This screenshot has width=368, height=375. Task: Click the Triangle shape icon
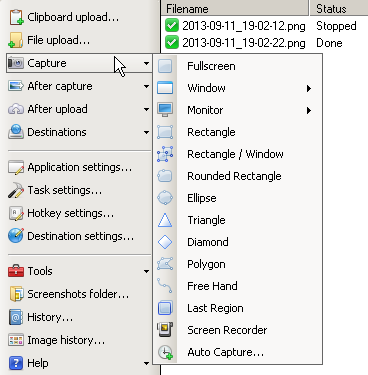[x=165, y=220]
